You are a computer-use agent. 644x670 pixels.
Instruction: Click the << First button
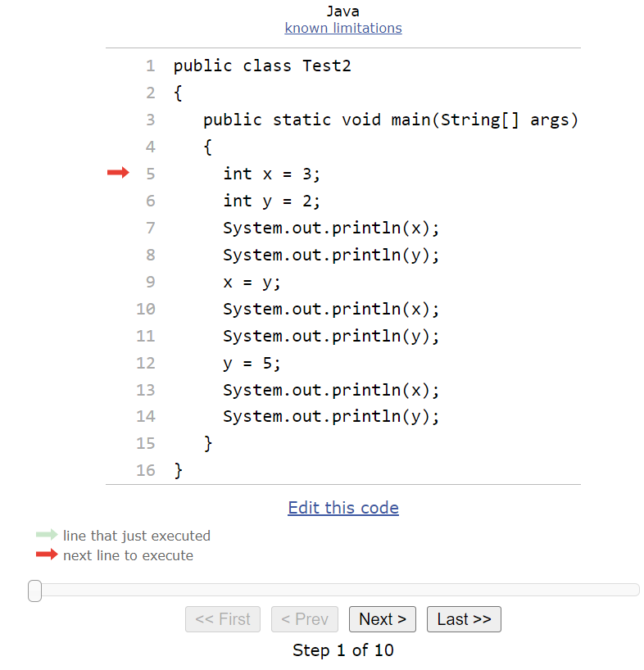click(x=223, y=619)
